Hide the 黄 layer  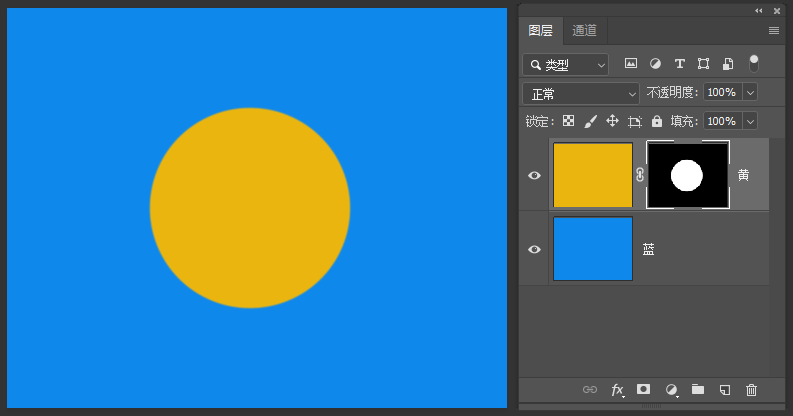535,175
